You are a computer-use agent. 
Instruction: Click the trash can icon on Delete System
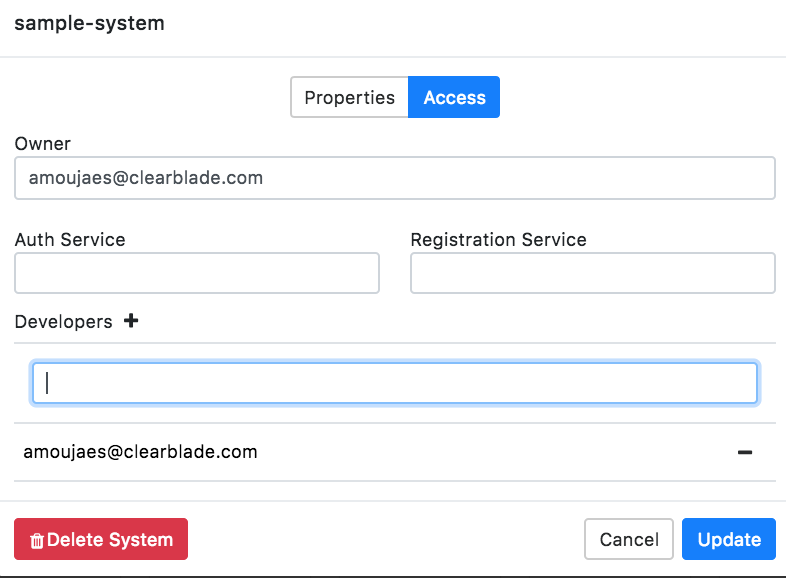pos(37,540)
